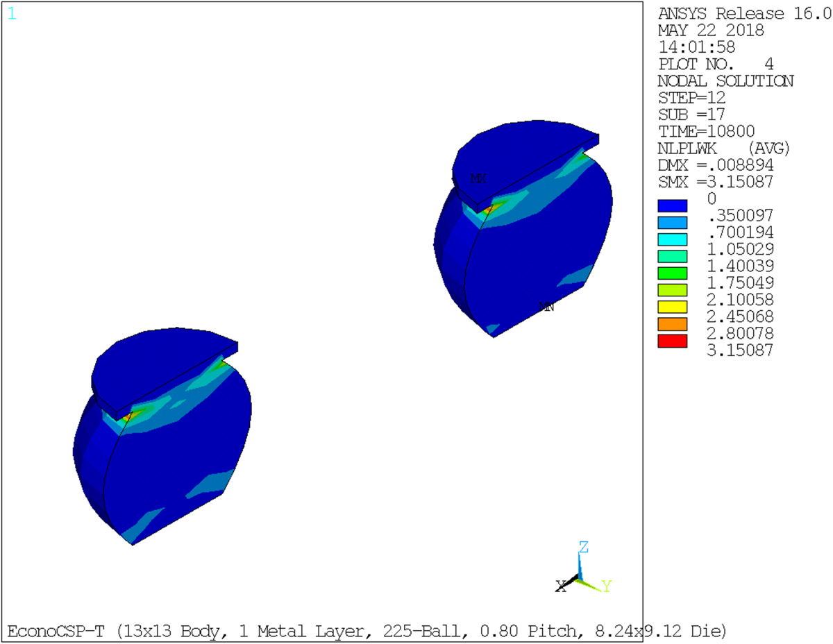Click the DMX =.008894 value
This screenshot has height=644, width=833.
point(716,166)
